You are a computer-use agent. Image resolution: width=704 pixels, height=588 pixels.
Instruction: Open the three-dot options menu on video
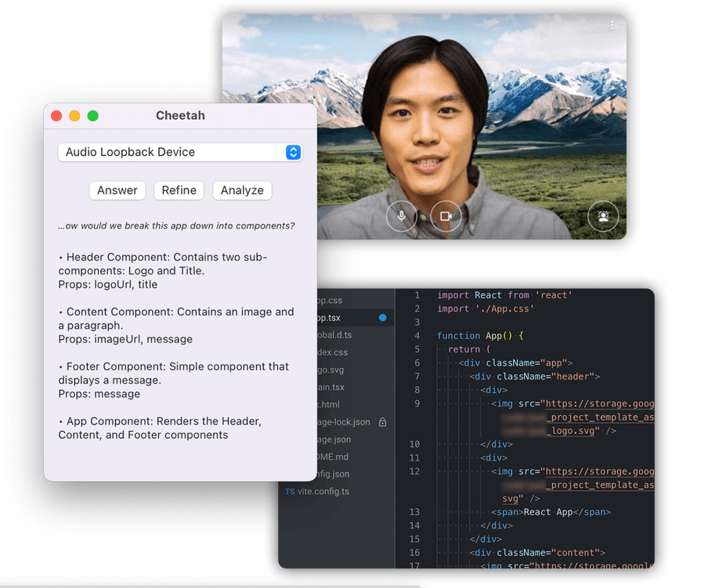[612, 26]
